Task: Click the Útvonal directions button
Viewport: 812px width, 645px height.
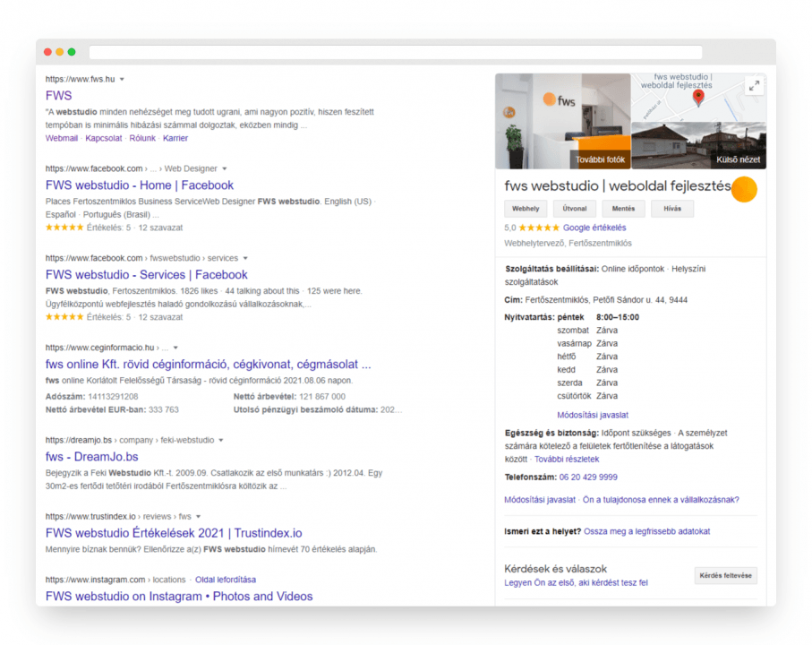Action: pos(575,209)
